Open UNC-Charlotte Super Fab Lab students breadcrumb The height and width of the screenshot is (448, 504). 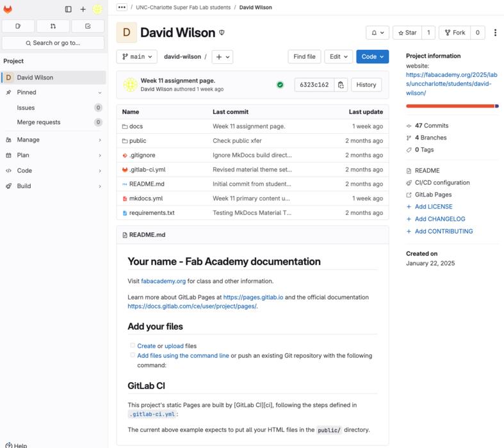(183, 8)
